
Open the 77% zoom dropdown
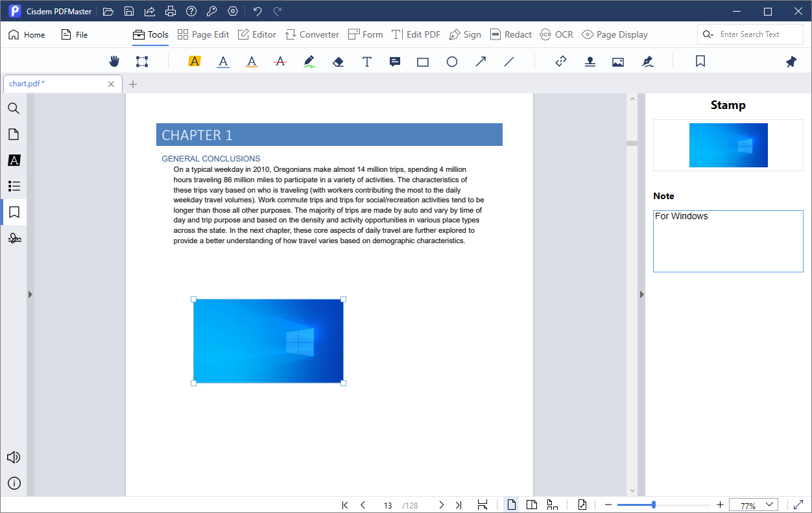[754, 505]
